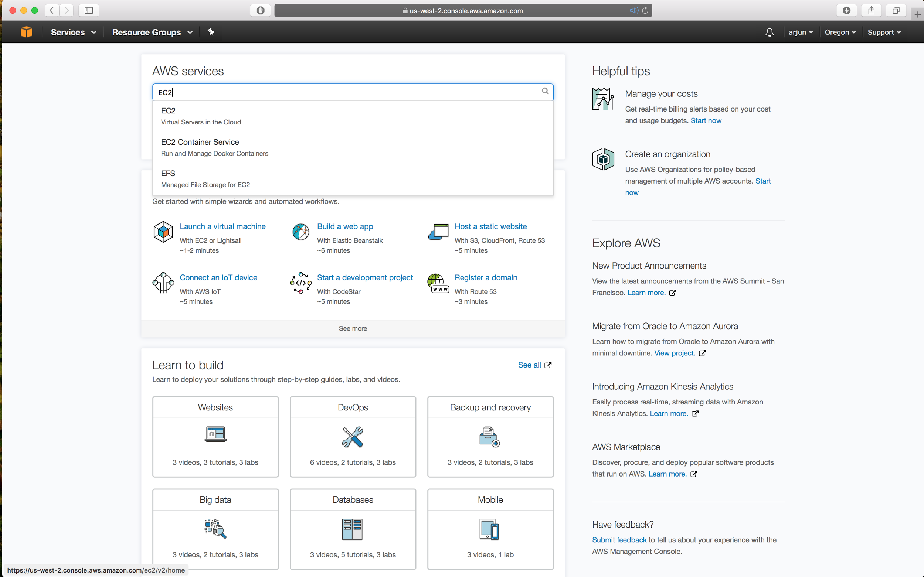924x577 pixels.
Task: Expand See more build solutions
Action: pos(353,328)
